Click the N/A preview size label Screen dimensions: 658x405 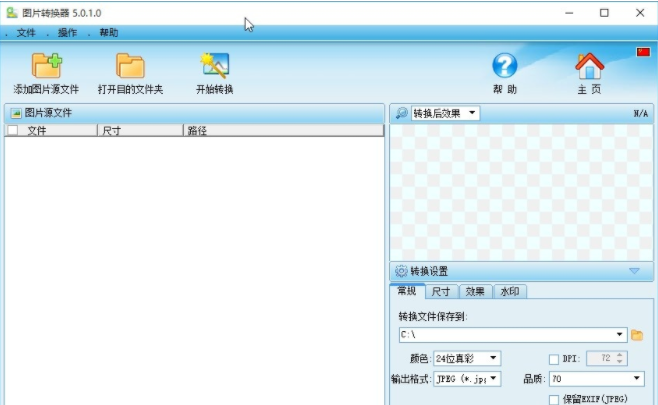(640, 113)
